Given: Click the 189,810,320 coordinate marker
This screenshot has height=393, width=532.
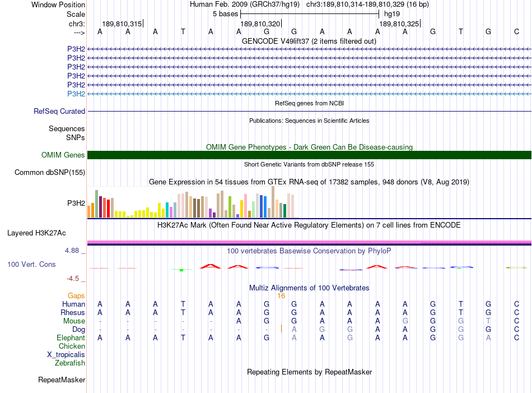Looking at the screenshot, I should click(260, 24).
